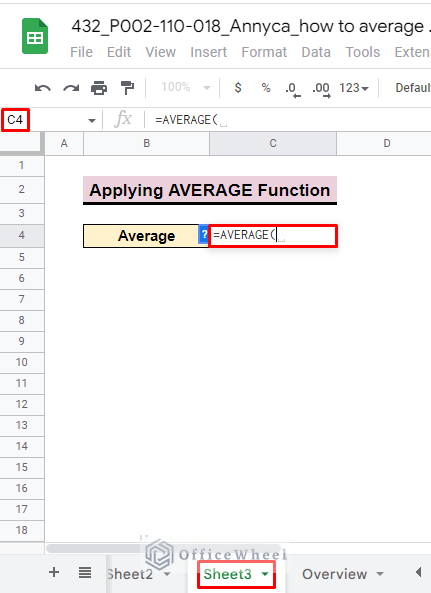Click the name box showing C4
Screen dimensions: 431x593
point(15,120)
